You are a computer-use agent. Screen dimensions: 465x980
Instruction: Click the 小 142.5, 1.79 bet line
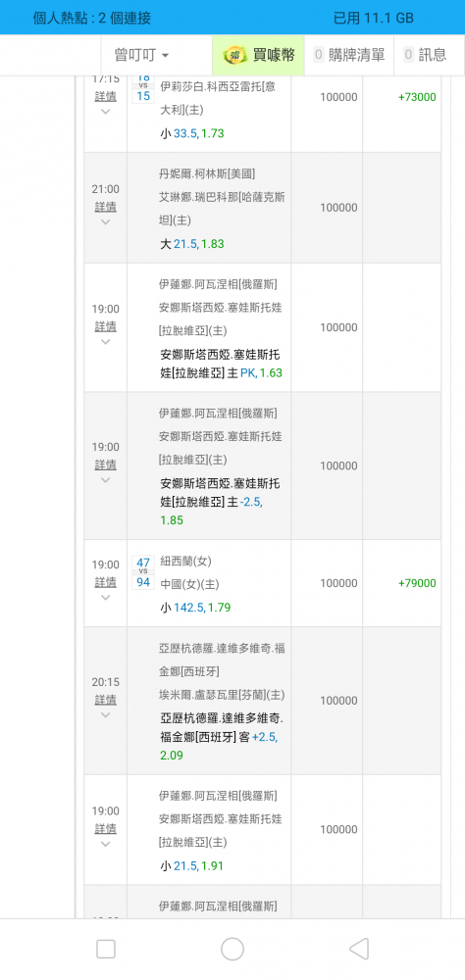(x=195, y=608)
